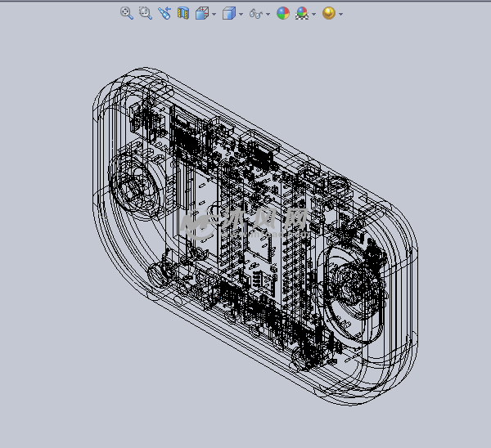Return to the Previous View
Screen dimensions: 491x448
coord(164,13)
